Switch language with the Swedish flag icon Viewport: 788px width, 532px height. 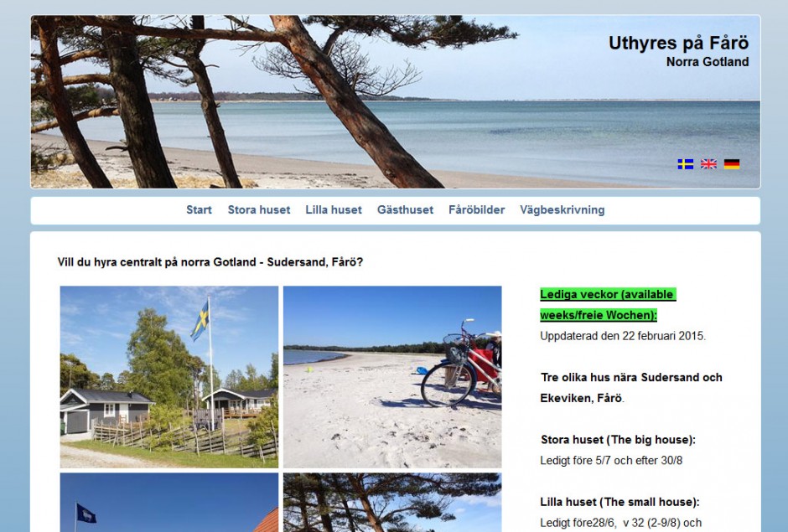(x=685, y=164)
